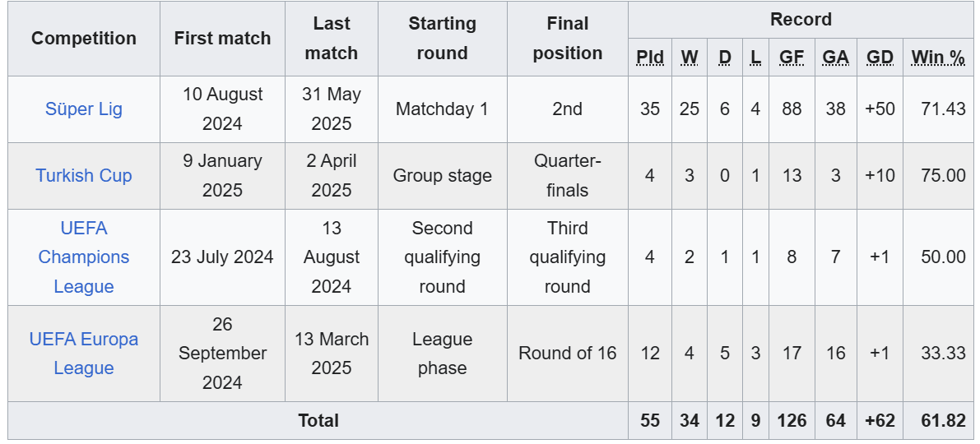980x444 pixels.
Task: Select the First match column header
Action: click(x=222, y=39)
